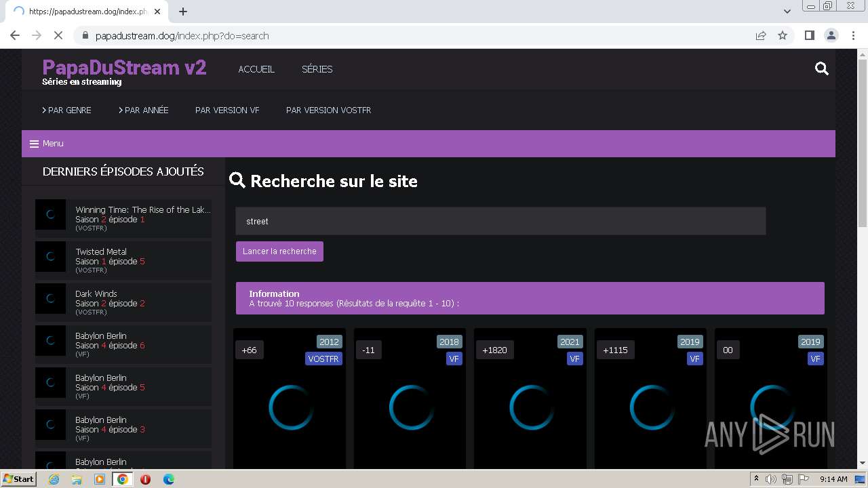Open media player taskbar icon
Image resolution: width=868 pixels, height=488 pixels.
coord(100,479)
